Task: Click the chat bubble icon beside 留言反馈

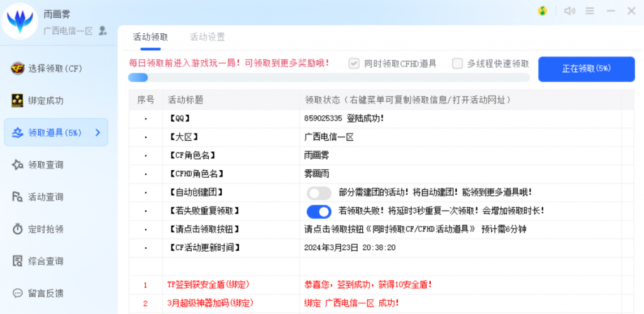Action: pos(17,293)
